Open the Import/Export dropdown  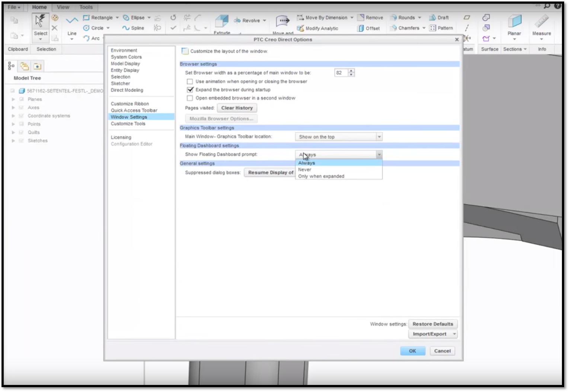coord(454,334)
